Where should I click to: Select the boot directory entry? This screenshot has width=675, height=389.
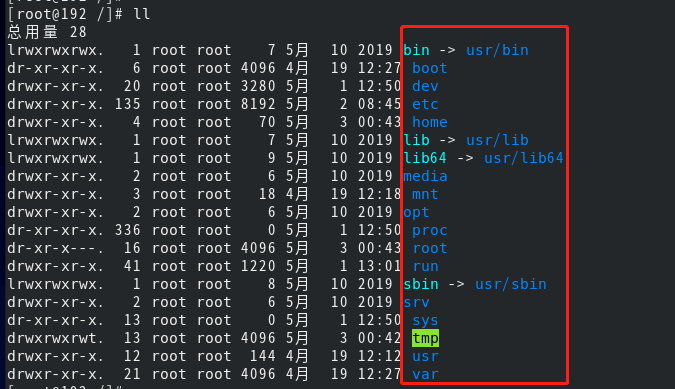[x=430, y=68]
